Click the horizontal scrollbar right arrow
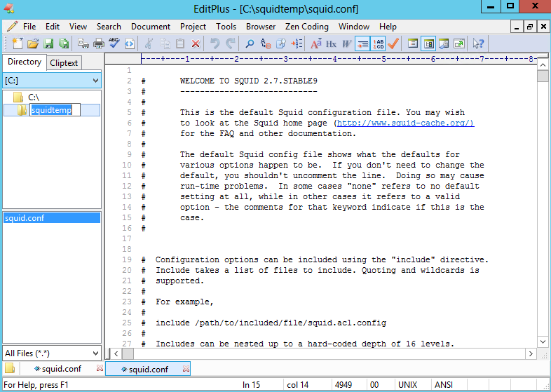The width and height of the screenshot is (551, 392). [x=531, y=353]
